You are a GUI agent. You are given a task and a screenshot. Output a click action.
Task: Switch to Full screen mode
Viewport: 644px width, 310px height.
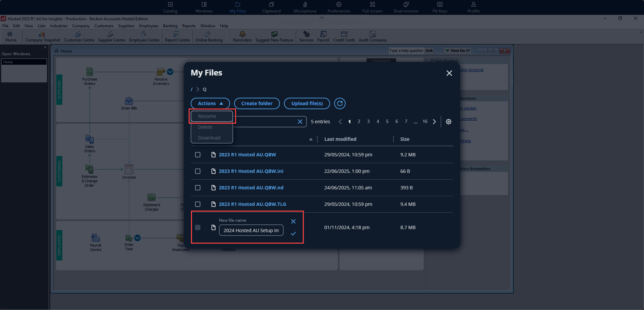point(373,7)
